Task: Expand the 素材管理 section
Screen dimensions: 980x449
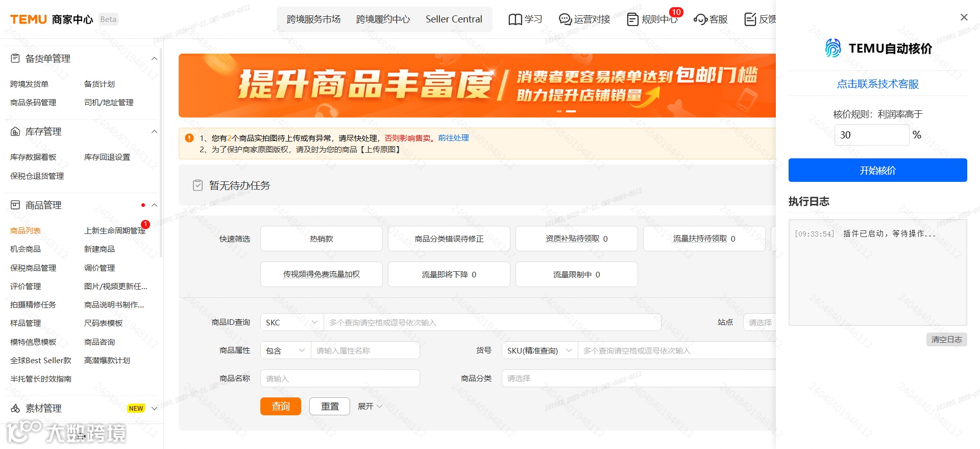Action: point(154,408)
